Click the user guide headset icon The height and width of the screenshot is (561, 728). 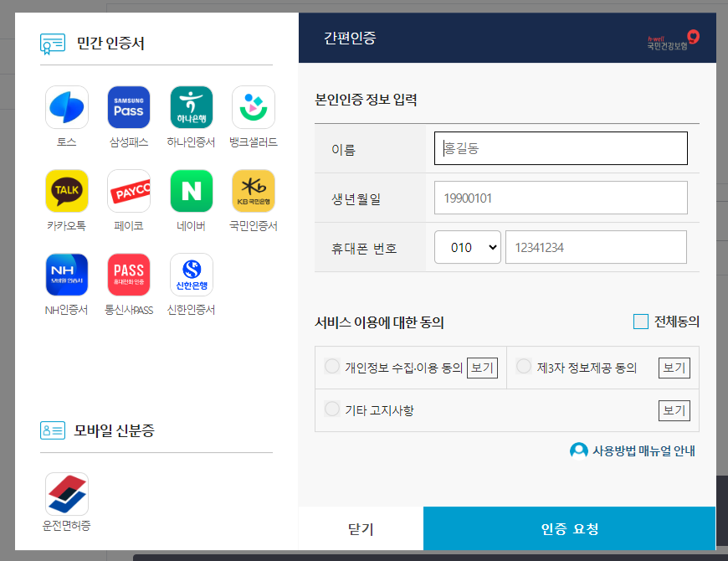pyautogui.click(x=578, y=450)
